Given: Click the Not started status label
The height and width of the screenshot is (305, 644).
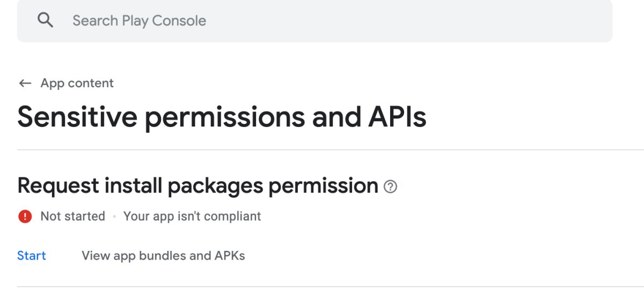Looking at the screenshot, I should (x=72, y=216).
